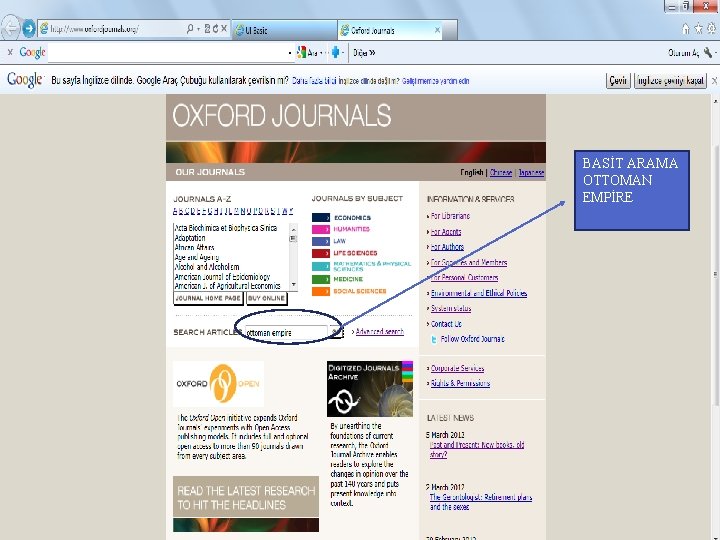This screenshot has height=540, width=720.
Task: Open For Agents link
Action: point(446,232)
